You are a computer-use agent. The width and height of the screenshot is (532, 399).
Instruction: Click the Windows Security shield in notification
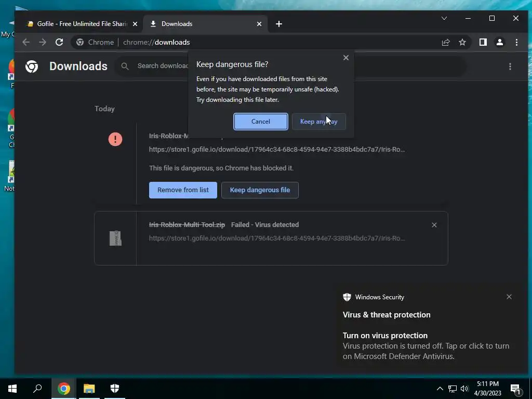click(347, 297)
